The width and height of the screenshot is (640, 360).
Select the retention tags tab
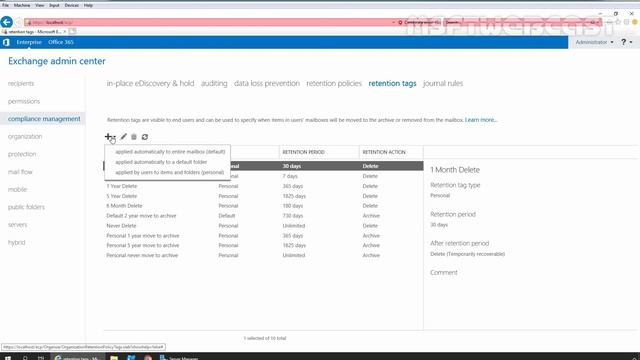(x=392, y=83)
